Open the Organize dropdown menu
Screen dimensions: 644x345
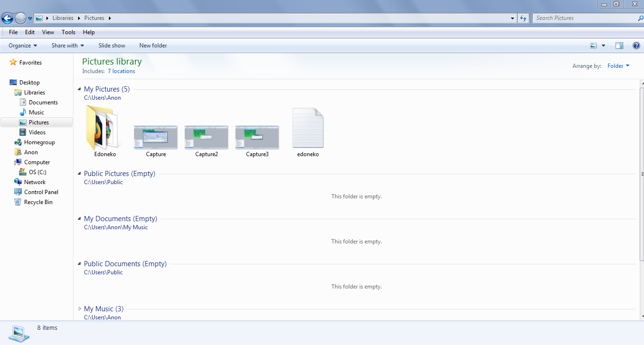pos(23,46)
